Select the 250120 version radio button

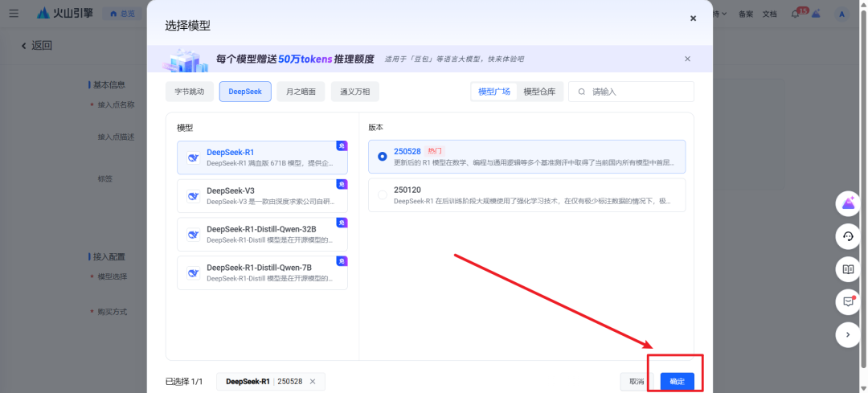tap(382, 194)
